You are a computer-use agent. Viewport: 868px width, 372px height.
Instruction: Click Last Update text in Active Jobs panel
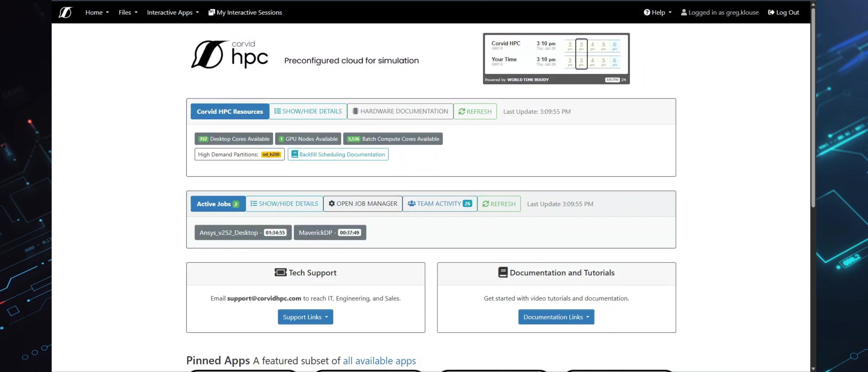[x=560, y=204]
